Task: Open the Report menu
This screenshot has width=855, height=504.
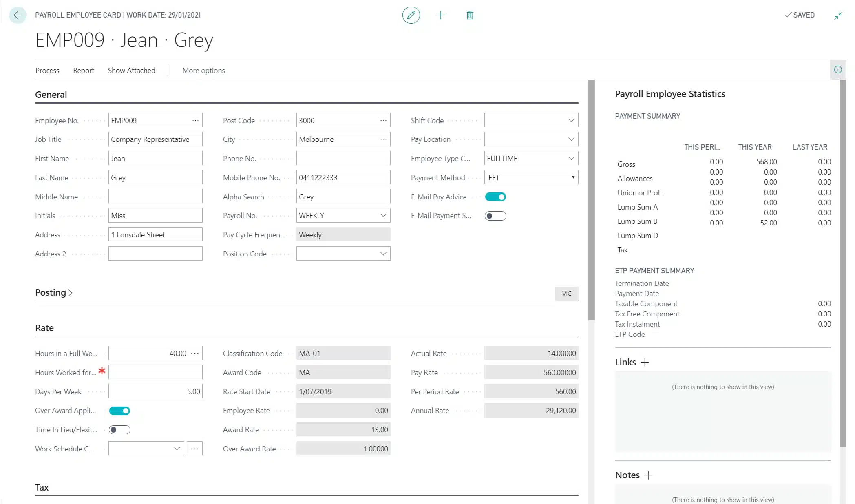Action: click(x=84, y=71)
